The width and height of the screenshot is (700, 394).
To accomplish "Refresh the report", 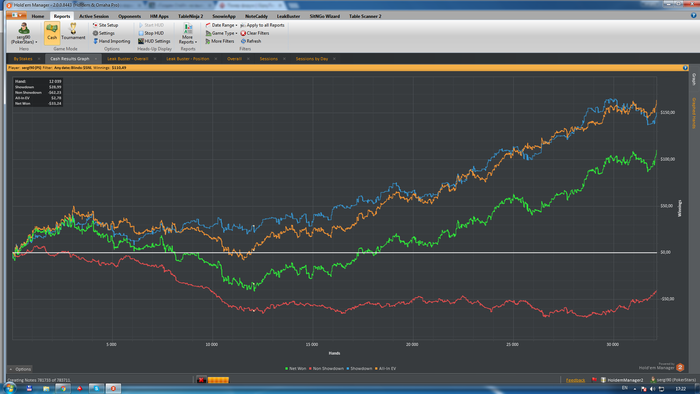I will [251, 41].
